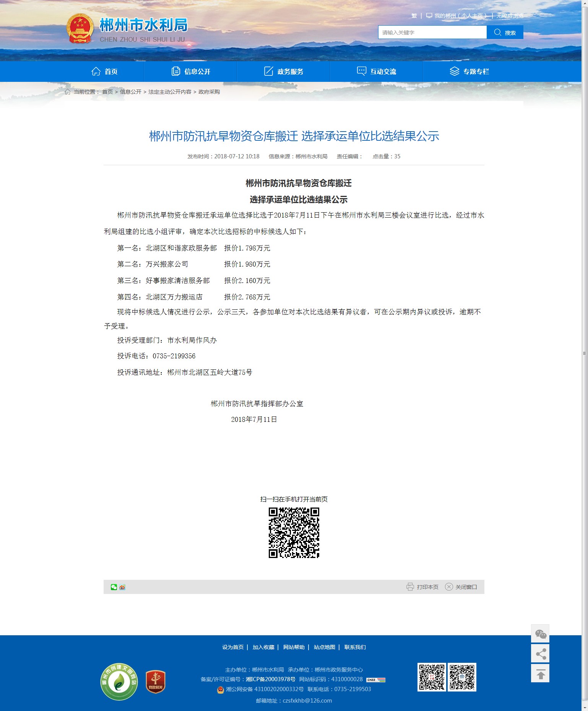
Task: Click the monitor icon before 我的郴州
Action: click(429, 16)
